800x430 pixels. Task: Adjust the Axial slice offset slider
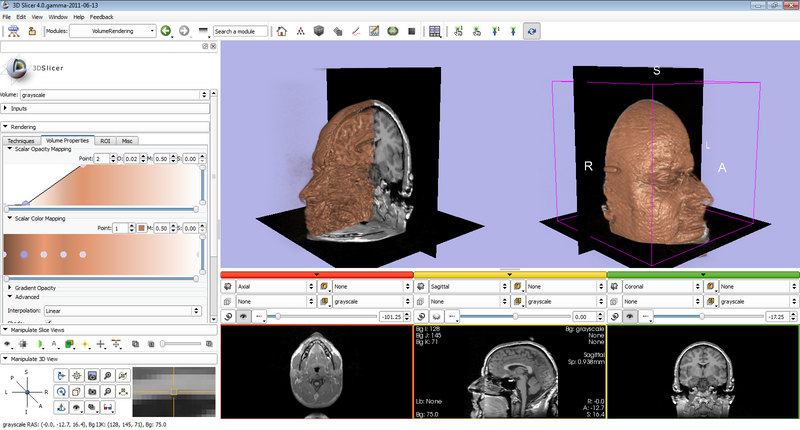[323, 317]
